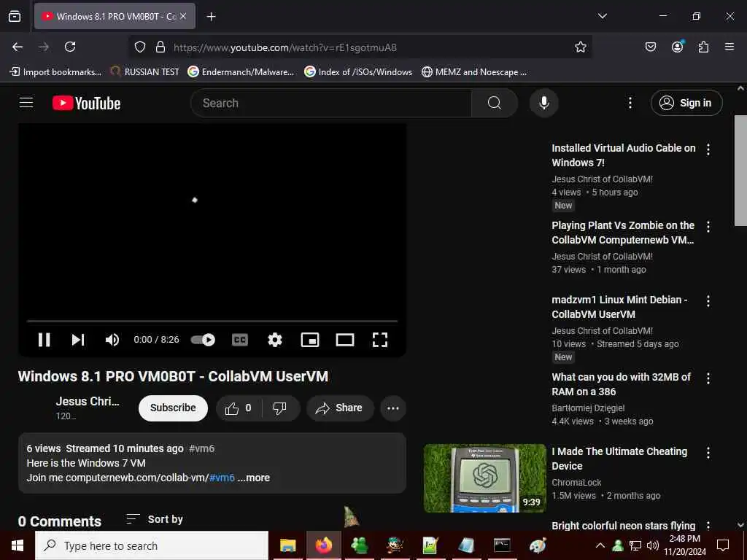This screenshot has width=747, height=560.
Task: Open Sort by comments dropdown
Action: [155, 519]
